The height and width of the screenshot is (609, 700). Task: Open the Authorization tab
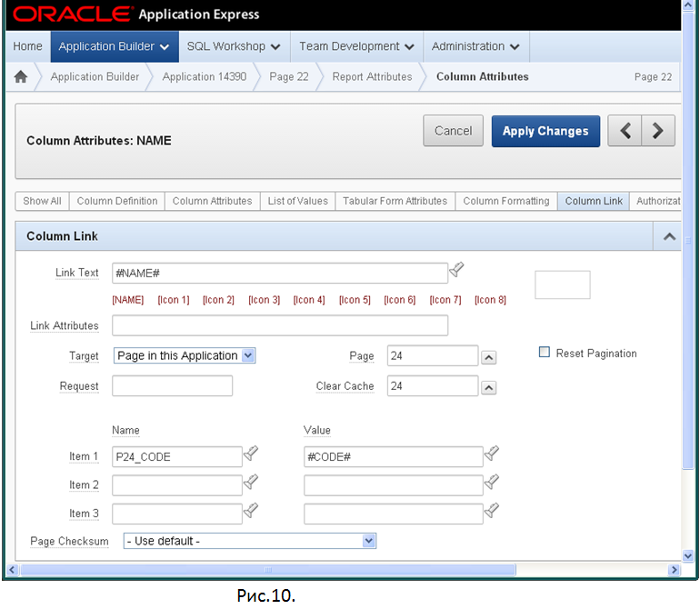coord(655,201)
